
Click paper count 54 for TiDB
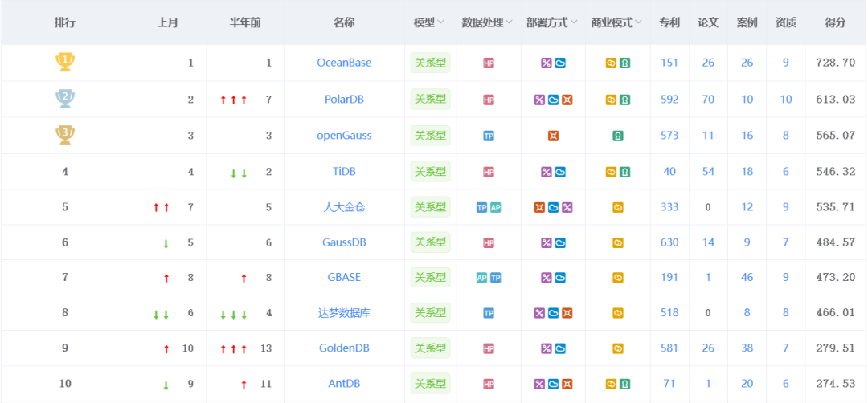point(708,171)
